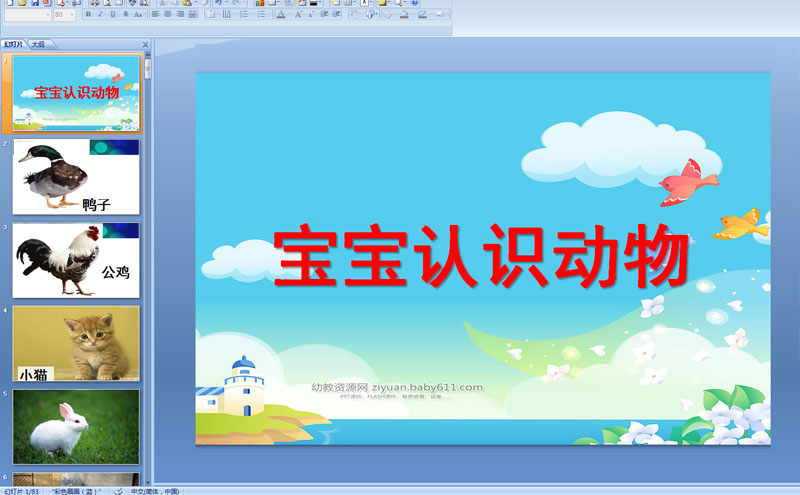
Task: Toggle bold formatting in the toolbar
Action: (x=88, y=14)
